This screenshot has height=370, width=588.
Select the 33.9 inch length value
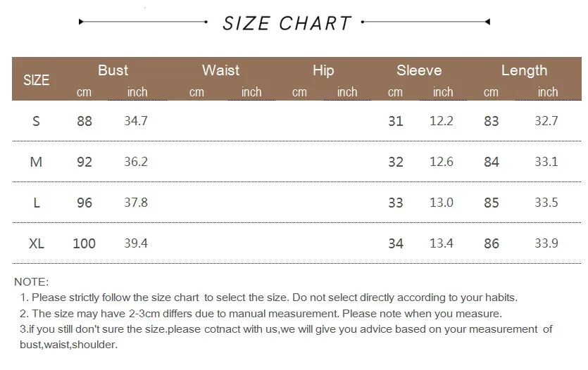point(546,243)
